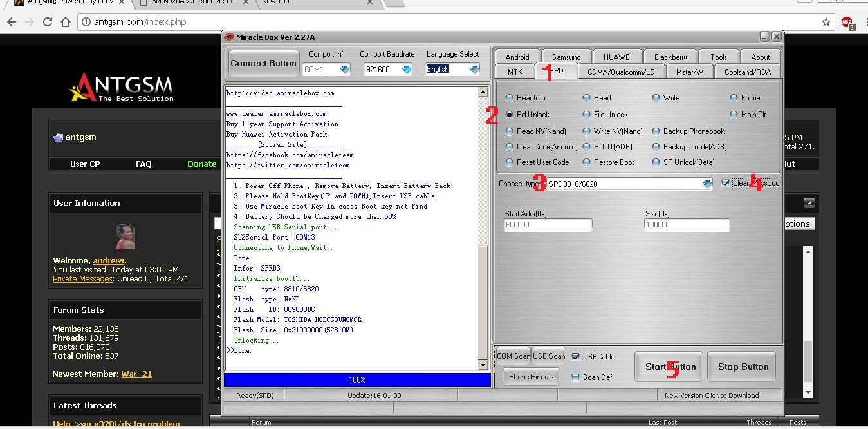Switch to the Mstar/W tab
The width and height of the screenshot is (868, 429).
click(x=689, y=71)
